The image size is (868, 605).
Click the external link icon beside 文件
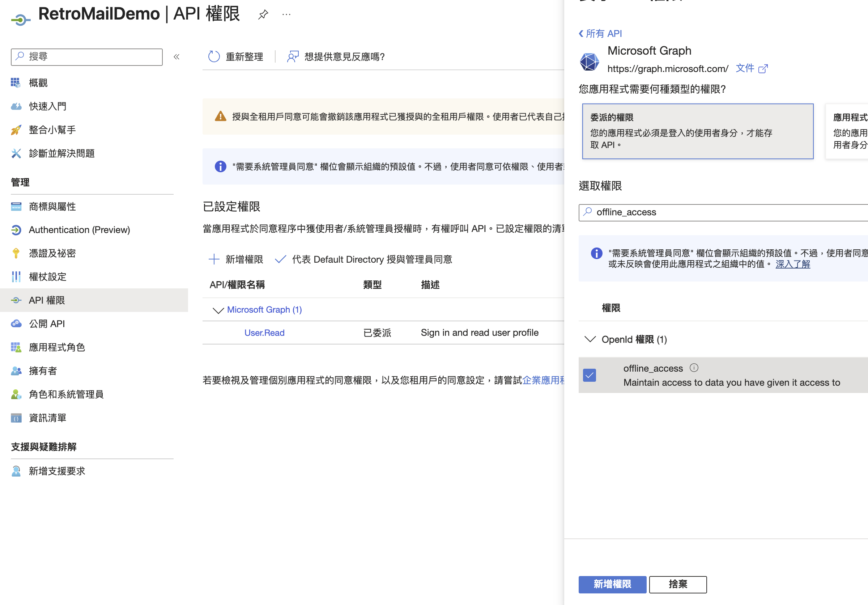pos(763,68)
